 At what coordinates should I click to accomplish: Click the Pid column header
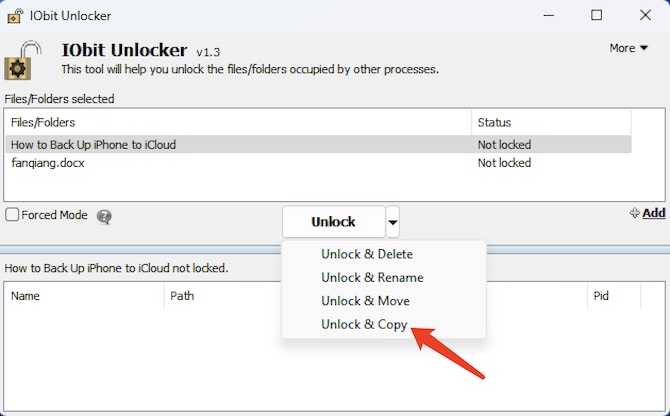(614, 296)
